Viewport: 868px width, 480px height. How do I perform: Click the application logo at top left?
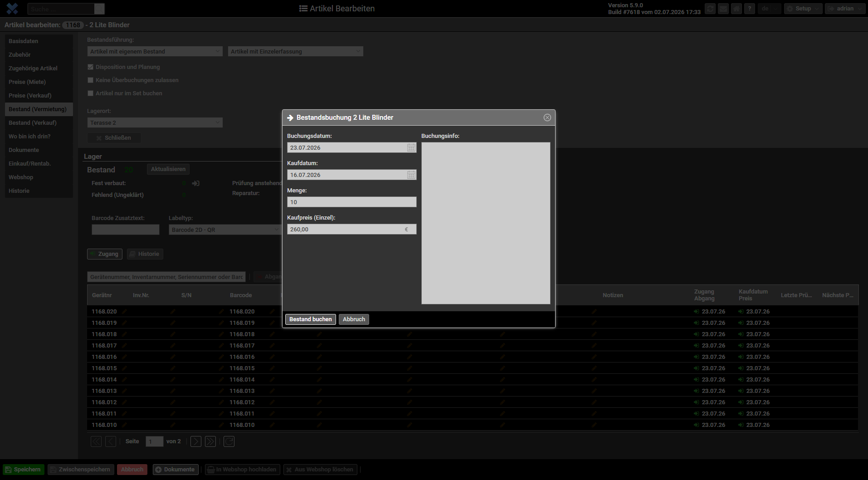[12, 9]
